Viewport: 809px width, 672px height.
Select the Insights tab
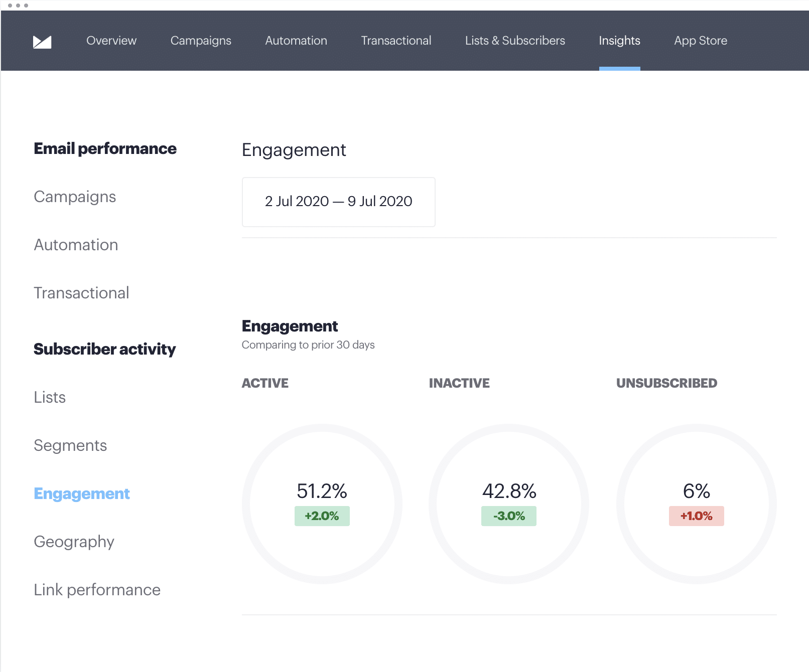tap(619, 41)
